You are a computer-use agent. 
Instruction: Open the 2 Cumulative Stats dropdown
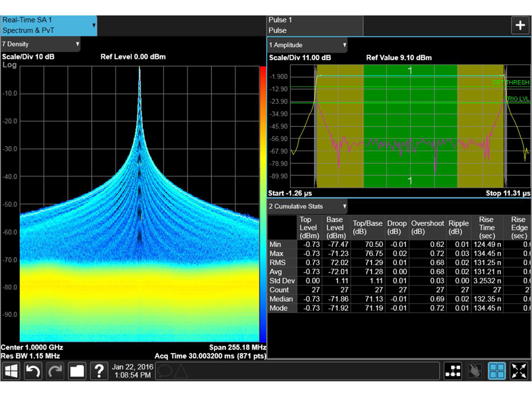click(307, 207)
